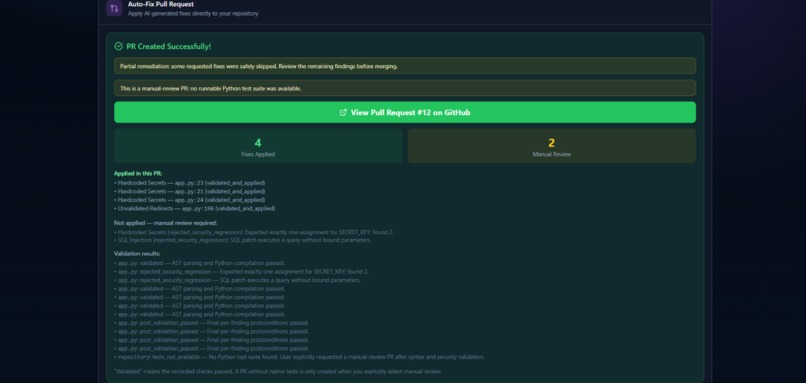Click the 'Validation results:' heading
The width and height of the screenshot is (806, 383).
(x=137, y=253)
